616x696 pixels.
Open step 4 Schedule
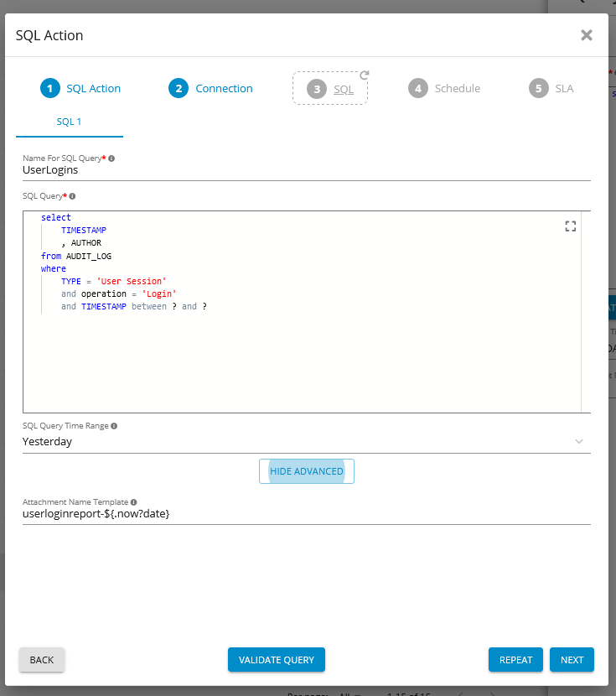[444, 88]
